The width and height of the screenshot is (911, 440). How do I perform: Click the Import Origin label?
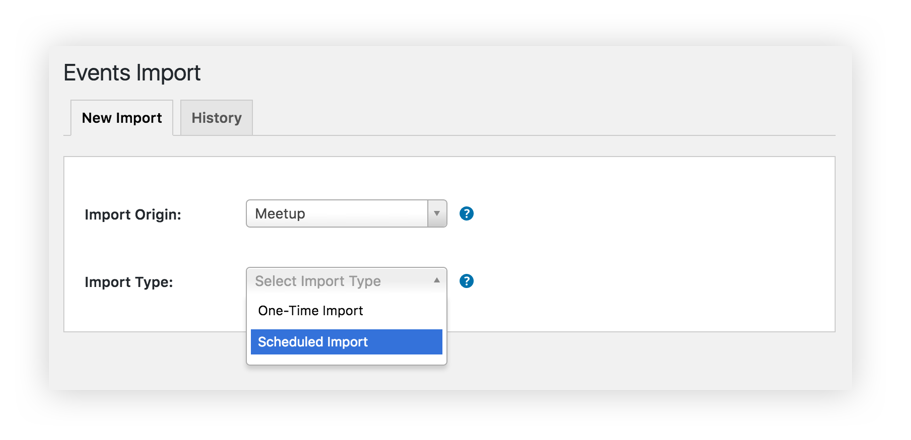pos(133,214)
